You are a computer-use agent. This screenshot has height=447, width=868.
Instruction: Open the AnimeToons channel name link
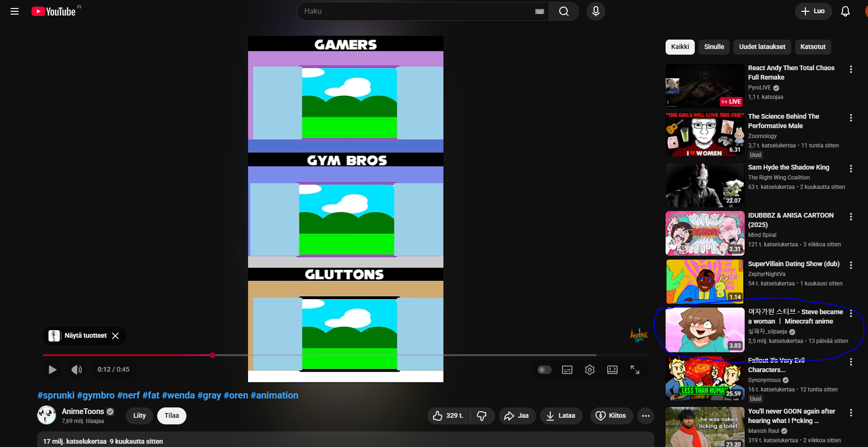(83, 412)
